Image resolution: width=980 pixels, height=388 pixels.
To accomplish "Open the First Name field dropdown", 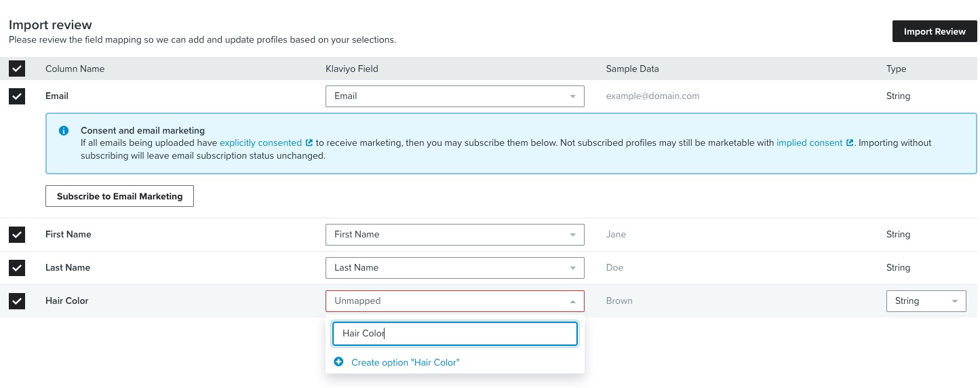I will (x=454, y=235).
